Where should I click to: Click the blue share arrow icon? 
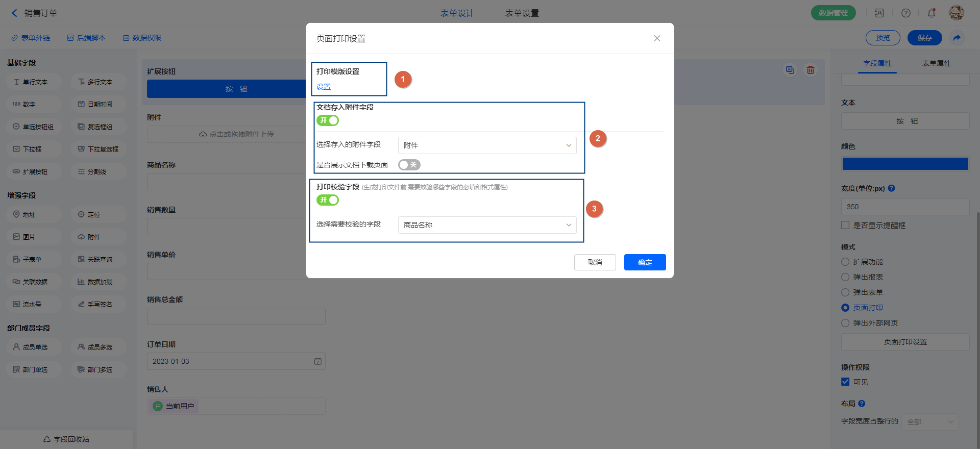point(957,38)
